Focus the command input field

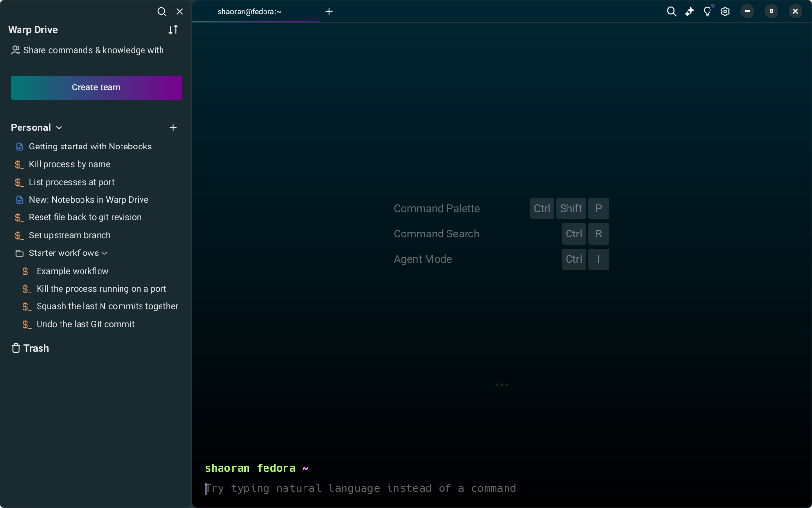point(502,488)
